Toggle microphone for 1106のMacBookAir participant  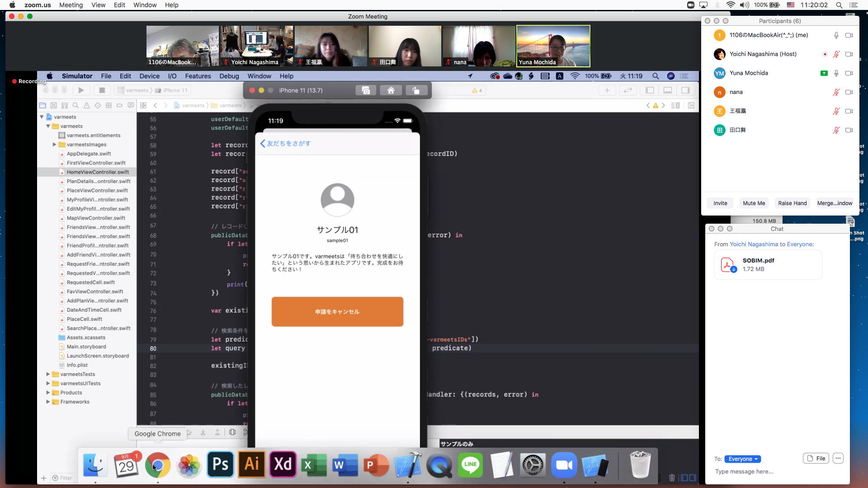coord(836,35)
